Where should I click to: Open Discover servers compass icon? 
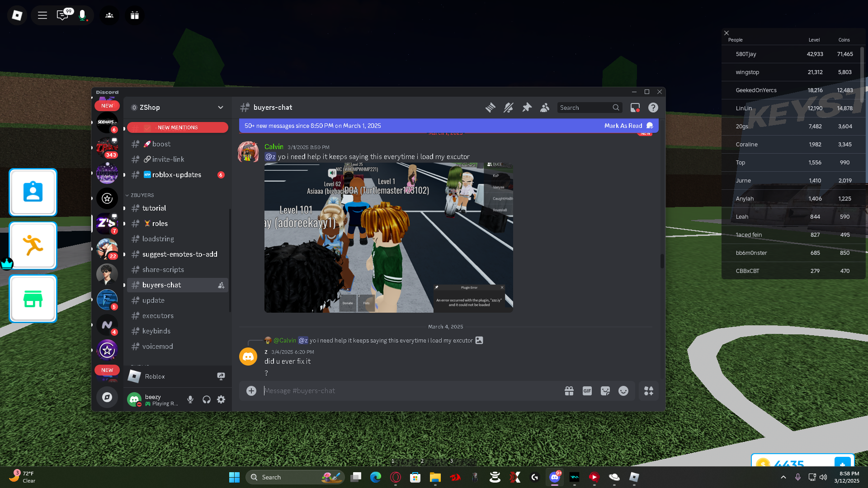tap(107, 397)
